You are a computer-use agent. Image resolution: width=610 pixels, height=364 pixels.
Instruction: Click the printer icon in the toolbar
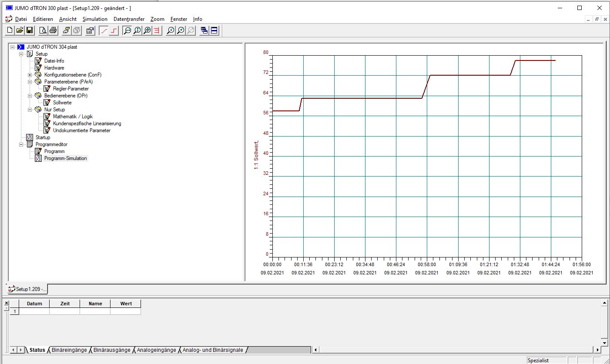coord(53,30)
